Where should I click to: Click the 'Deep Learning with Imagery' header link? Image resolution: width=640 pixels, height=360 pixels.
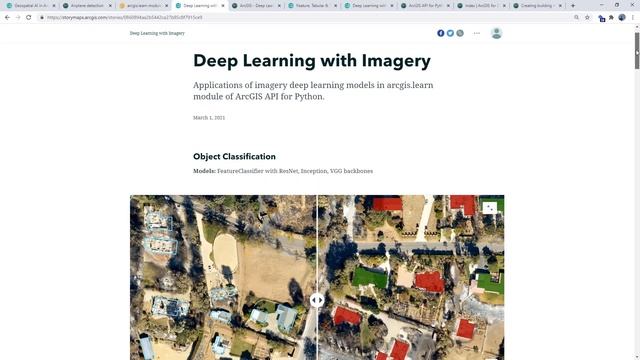click(157, 33)
